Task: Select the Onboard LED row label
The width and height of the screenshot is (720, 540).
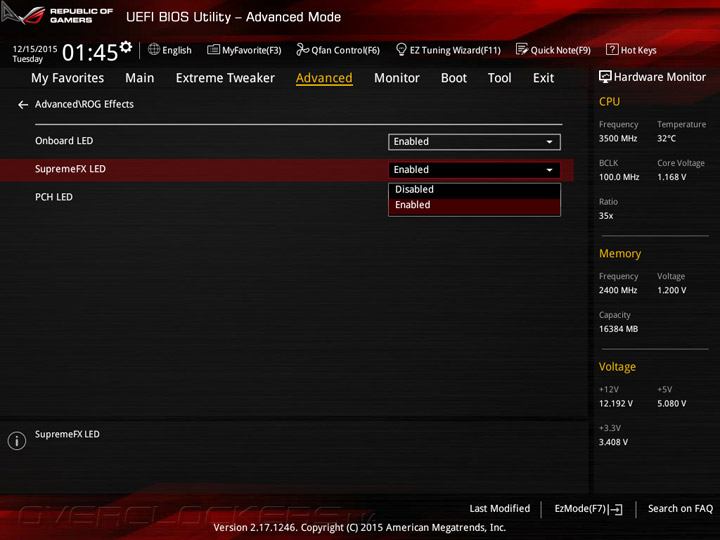Action: (x=64, y=141)
